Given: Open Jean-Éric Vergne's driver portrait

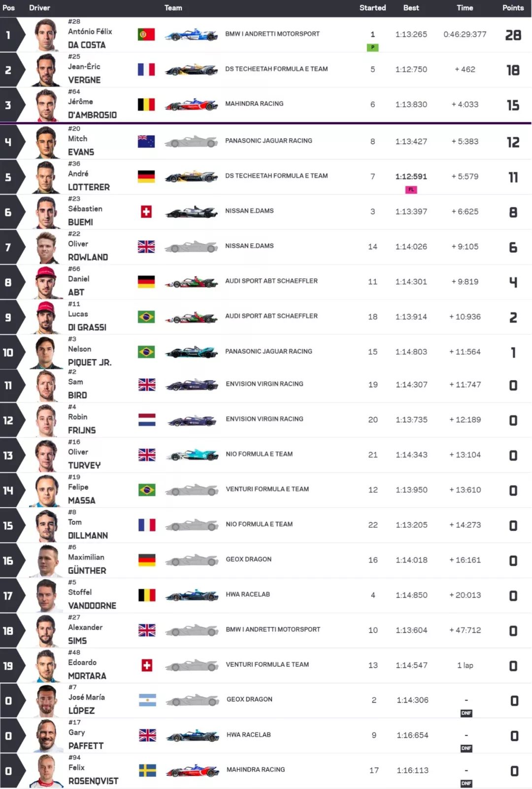Looking at the screenshot, I should point(47,70).
